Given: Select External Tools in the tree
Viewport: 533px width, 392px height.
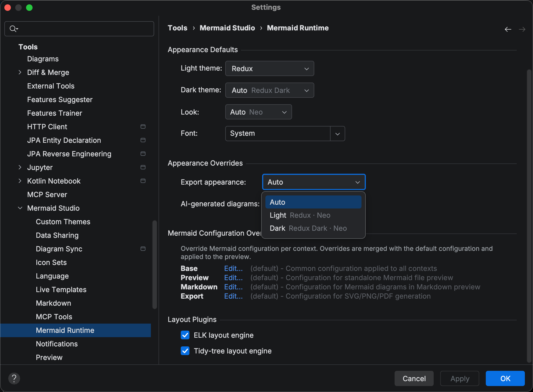Looking at the screenshot, I should tap(51, 86).
